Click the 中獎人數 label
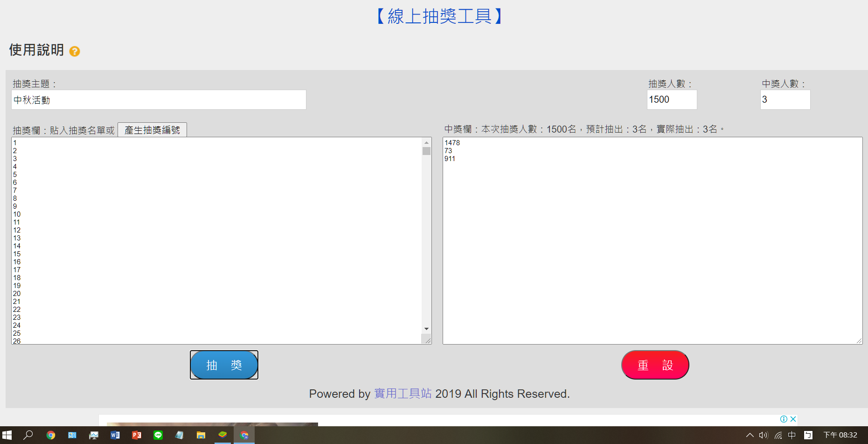This screenshot has height=444, width=868. [x=784, y=84]
